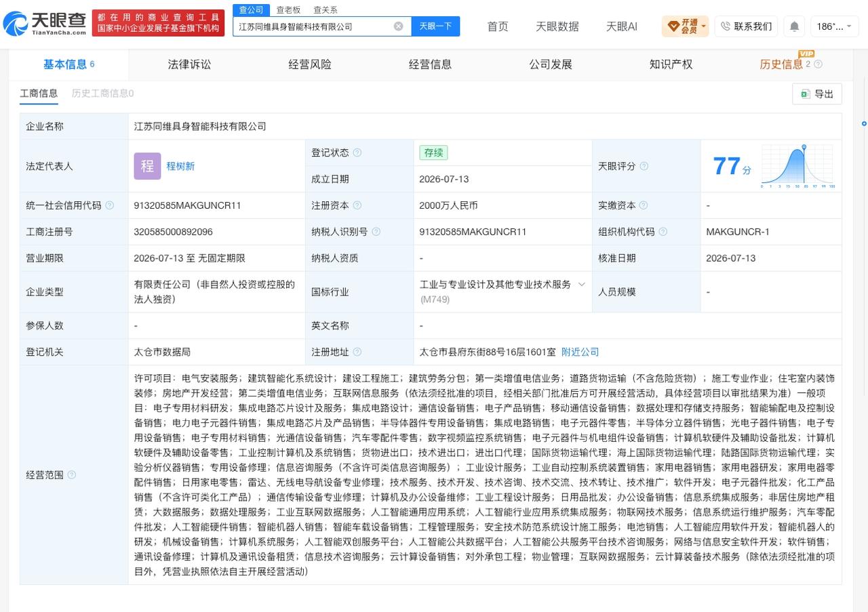The width and height of the screenshot is (868, 612).
Task: Switch to the 查关系 search tab
Action: [325, 9]
